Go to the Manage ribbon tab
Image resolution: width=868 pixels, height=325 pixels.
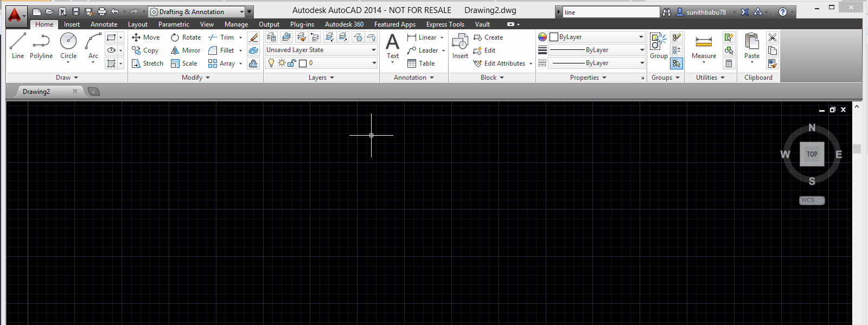[236, 24]
